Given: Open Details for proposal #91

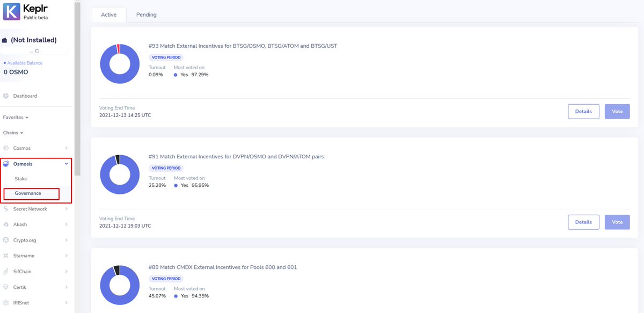Looking at the screenshot, I should [x=583, y=222].
